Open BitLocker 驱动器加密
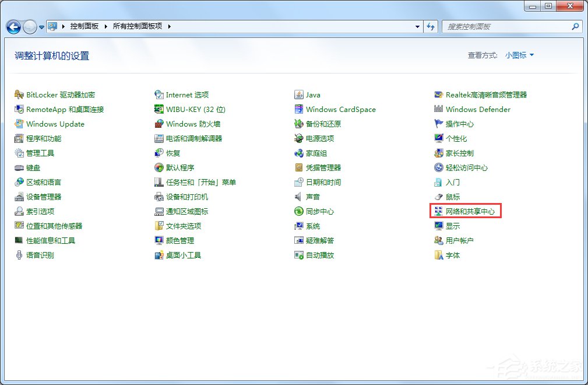588x385 pixels. coord(61,94)
